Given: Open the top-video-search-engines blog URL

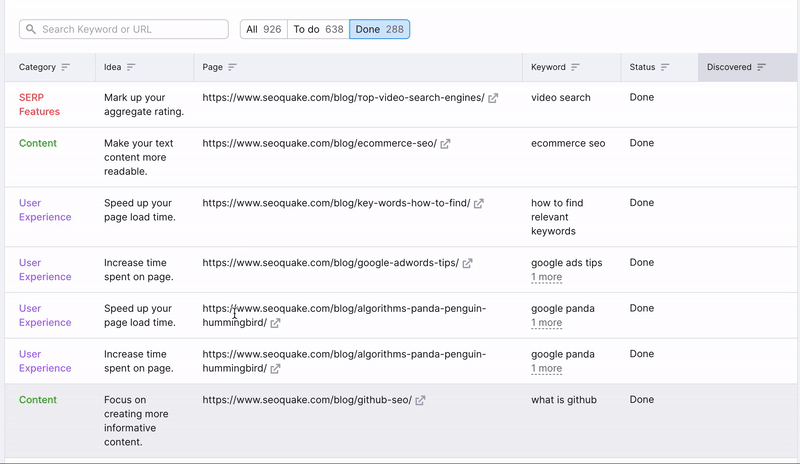Looking at the screenshot, I should point(342,98).
